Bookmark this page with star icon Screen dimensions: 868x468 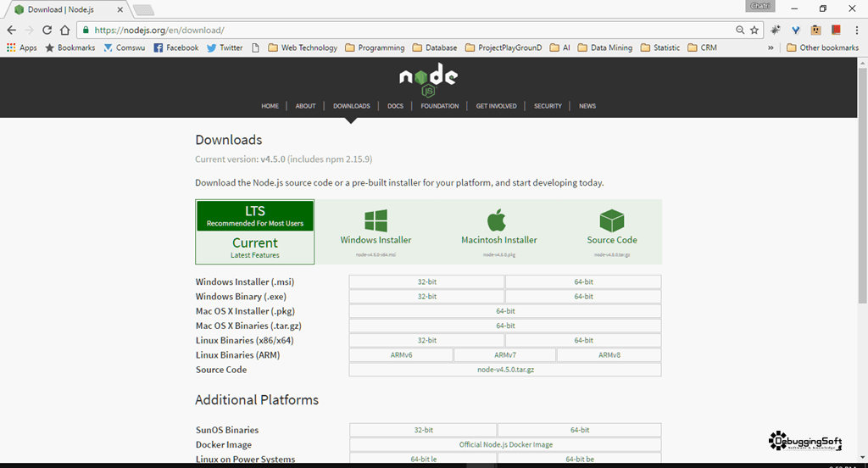(x=754, y=30)
